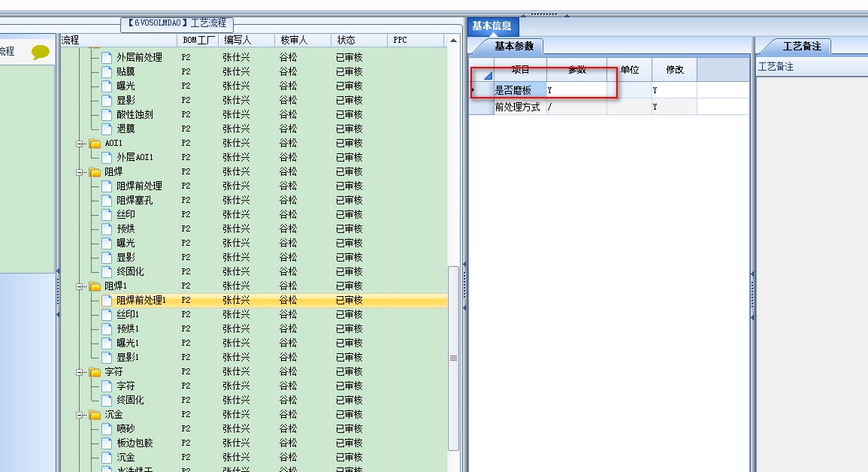Click the PPC column header
This screenshot has height=472, width=868.
(x=416, y=41)
